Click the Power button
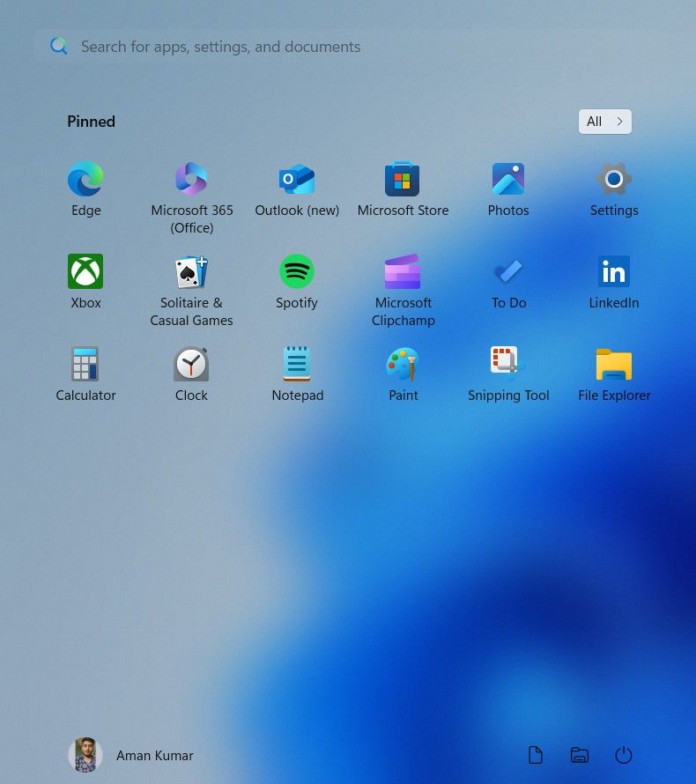Image resolution: width=696 pixels, height=784 pixels. pos(624,755)
